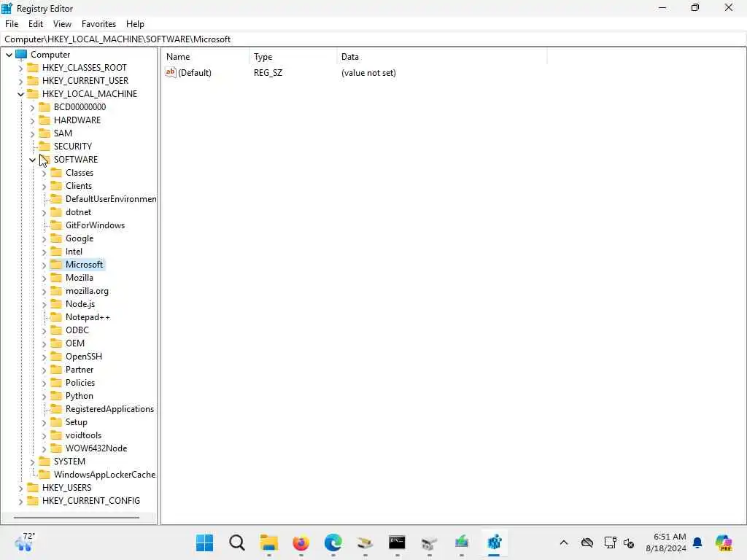Select the SAM folder icon

coord(44,133)
